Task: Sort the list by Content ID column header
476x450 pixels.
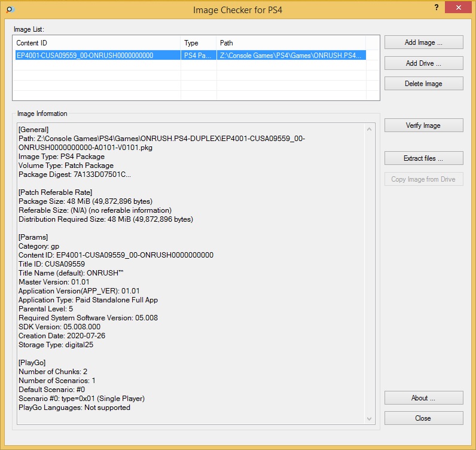Action: [97, 43]
